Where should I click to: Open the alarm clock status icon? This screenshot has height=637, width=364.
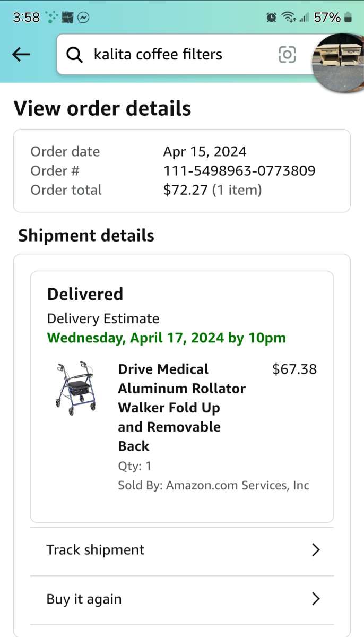tap(271, 16)
